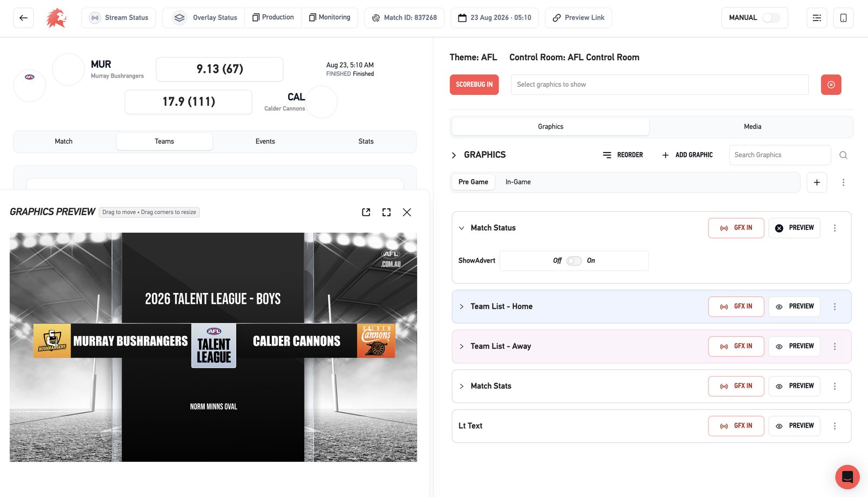The height and width of the screenshot is (497, 868).
Task: Open Overlay Status button
Action: coord(205,18)
